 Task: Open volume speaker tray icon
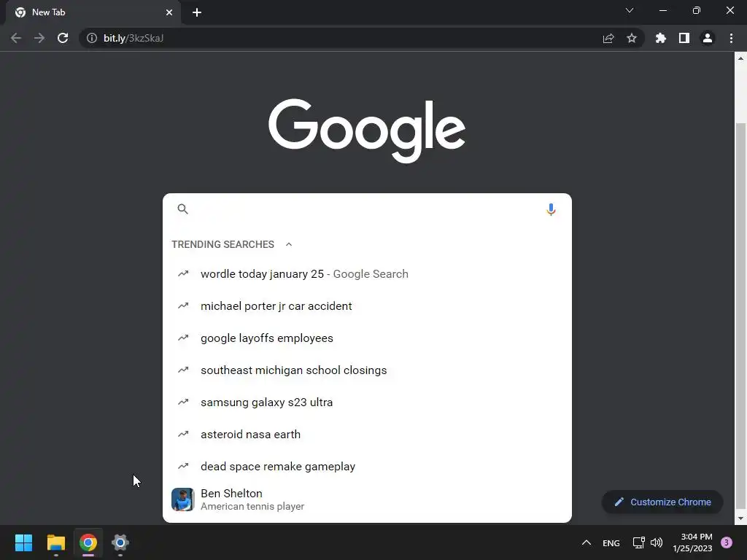(657, 542)
